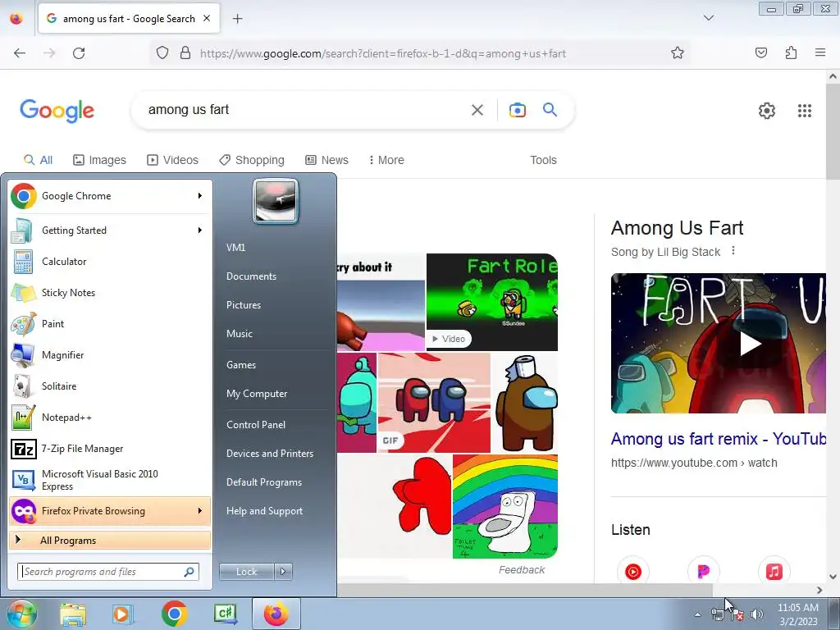840x630 pixels.
Task: Open the Firefox extensions puzzle icon
Action: tap(791, 52)
